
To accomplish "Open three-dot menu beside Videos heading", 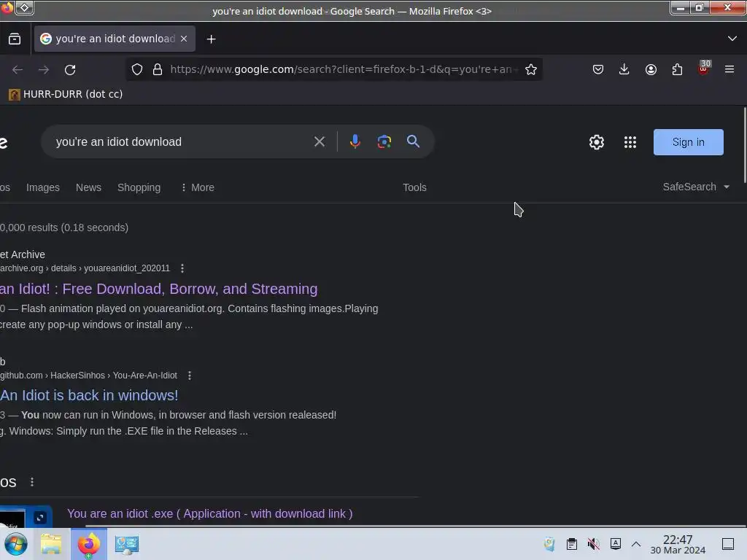I will click(32, 483).
